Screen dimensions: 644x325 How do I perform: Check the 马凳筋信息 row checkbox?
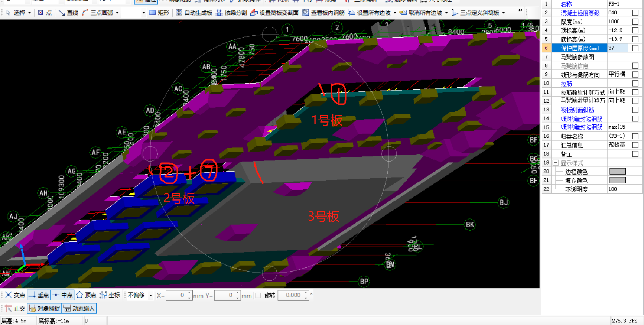635,66
